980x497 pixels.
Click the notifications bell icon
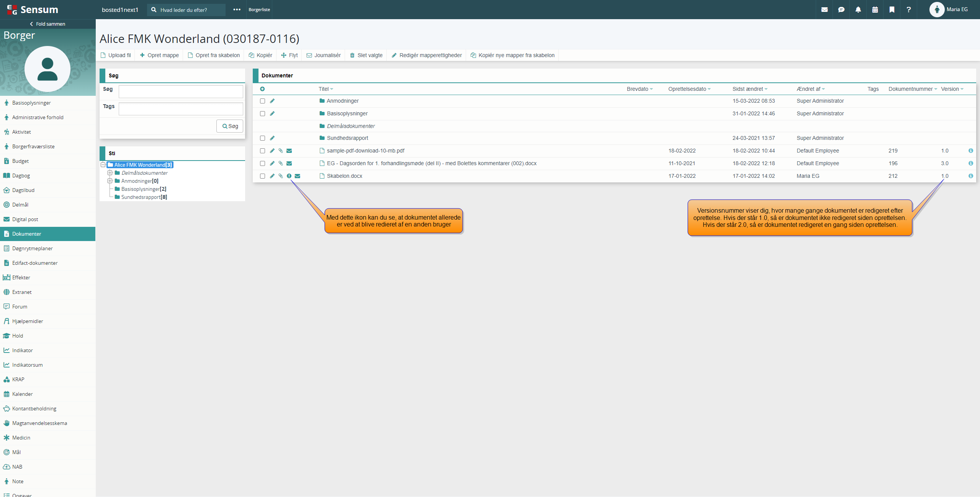[858, 10]
